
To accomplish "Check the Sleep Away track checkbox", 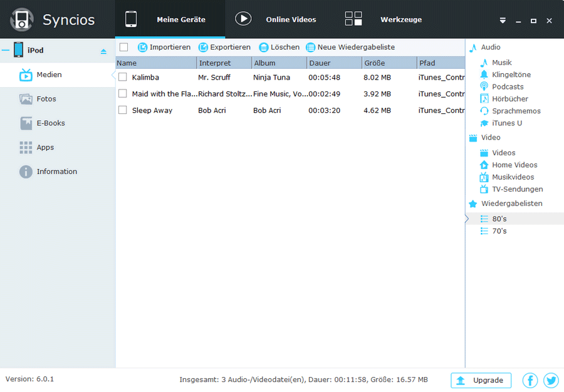I will pyautogui.click(x=123, y=110).
